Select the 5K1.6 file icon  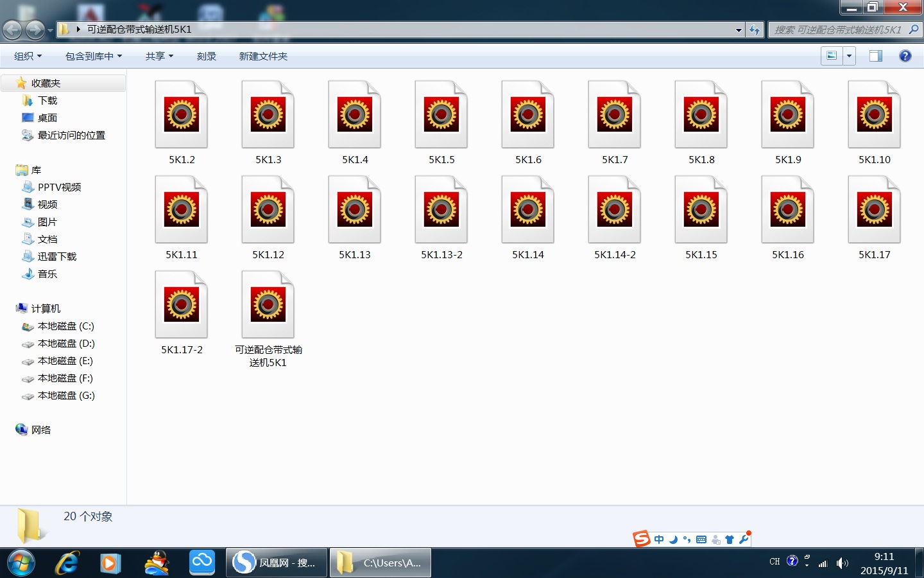point(528,115)
